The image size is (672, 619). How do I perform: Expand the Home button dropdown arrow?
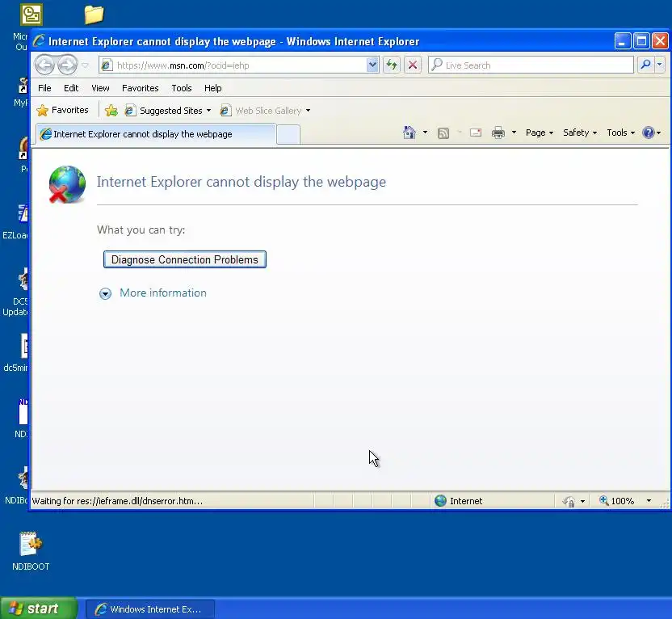coord(425,133)
